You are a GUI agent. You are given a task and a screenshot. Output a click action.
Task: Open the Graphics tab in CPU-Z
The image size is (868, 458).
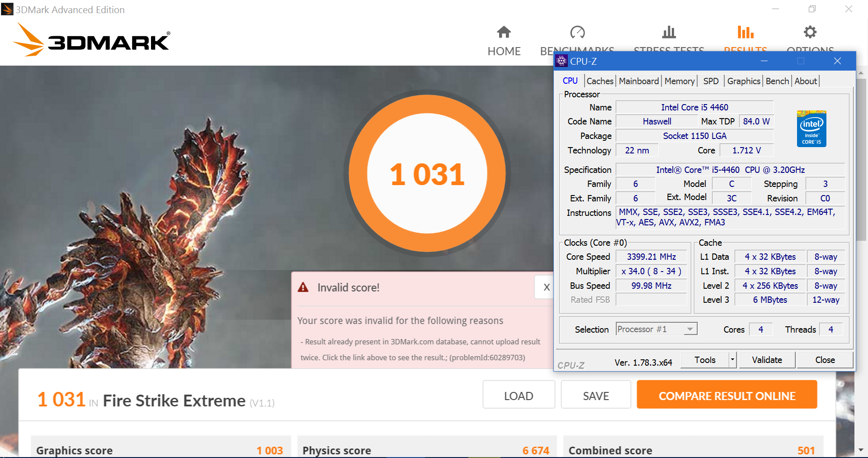[x=744, y=81]
